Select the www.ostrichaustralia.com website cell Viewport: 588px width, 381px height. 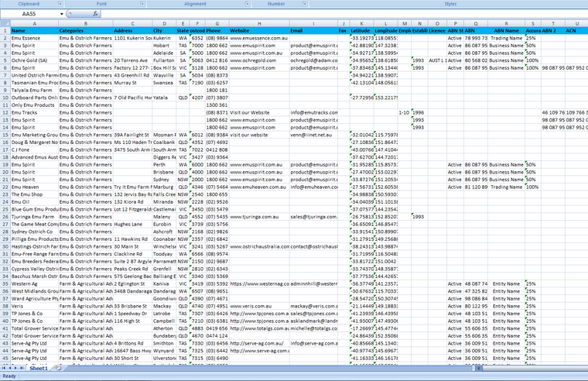(259, 246)
